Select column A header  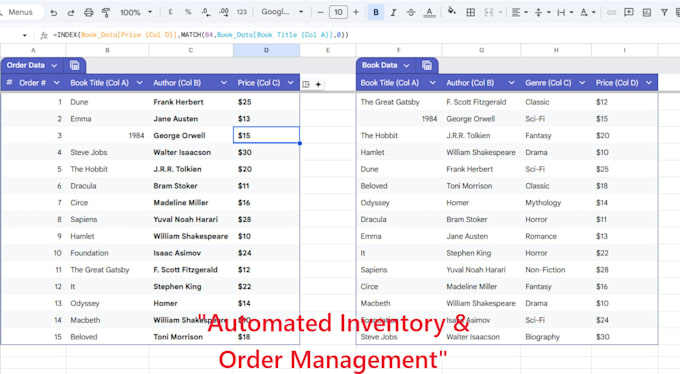33,50
